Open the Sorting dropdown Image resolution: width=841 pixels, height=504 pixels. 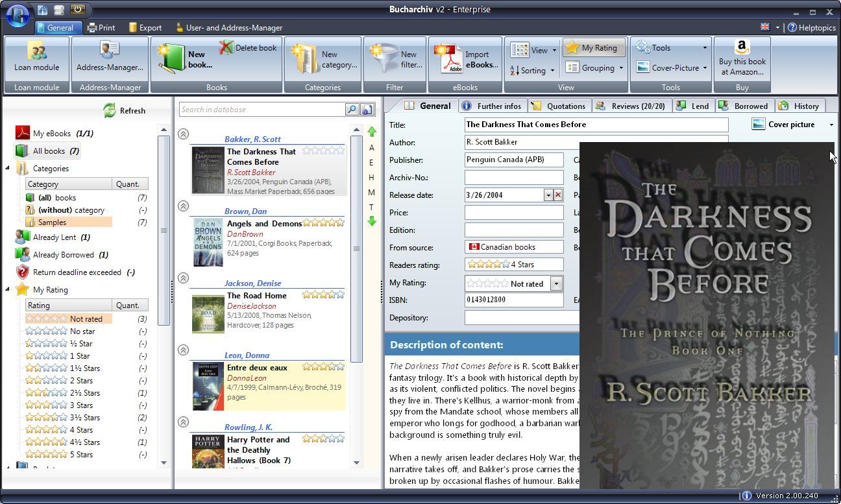pyautogui.click(x=533, y=70)
